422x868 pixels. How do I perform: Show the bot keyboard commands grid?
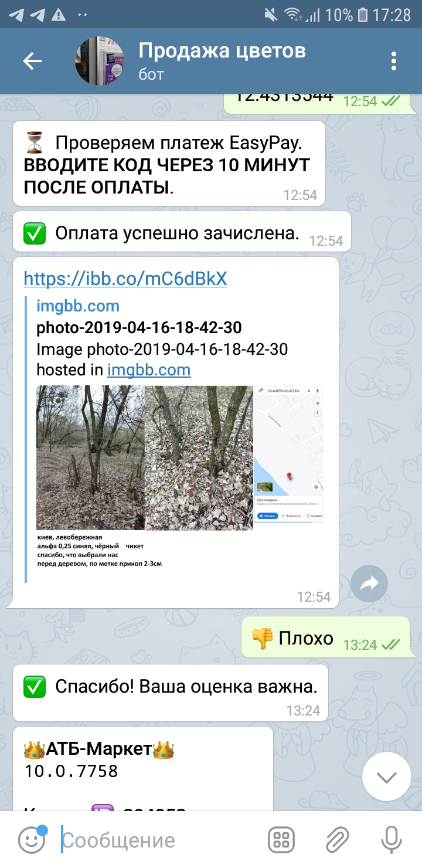(281, 840)
